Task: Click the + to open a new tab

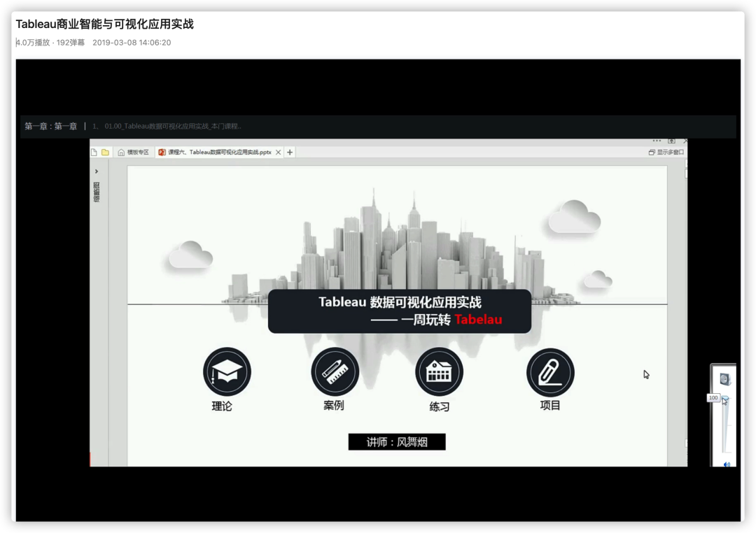Action: click(290, 151)
